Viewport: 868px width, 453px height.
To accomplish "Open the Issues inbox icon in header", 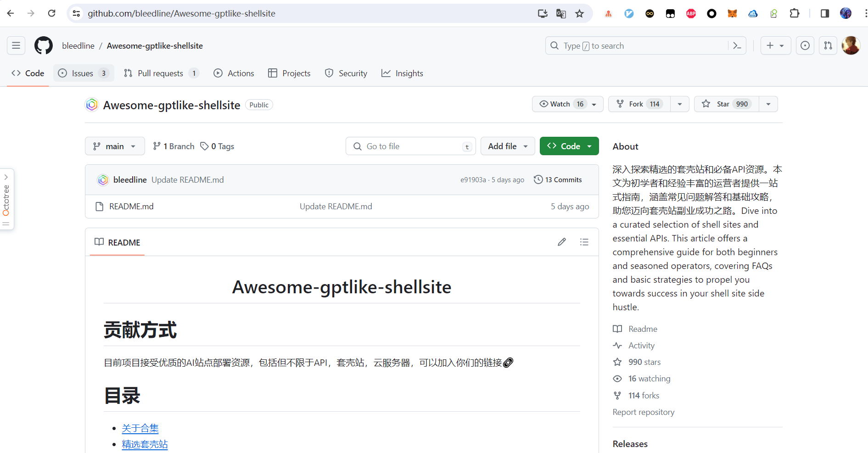I will [805, 45].
